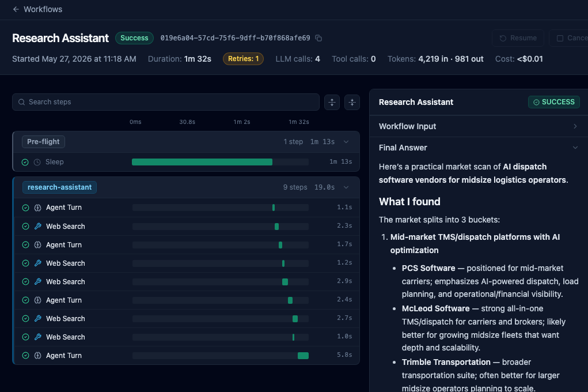Click the 'McLeod Software' vendor text
This screenshot has width=588, height=392.
click(435, 308)
